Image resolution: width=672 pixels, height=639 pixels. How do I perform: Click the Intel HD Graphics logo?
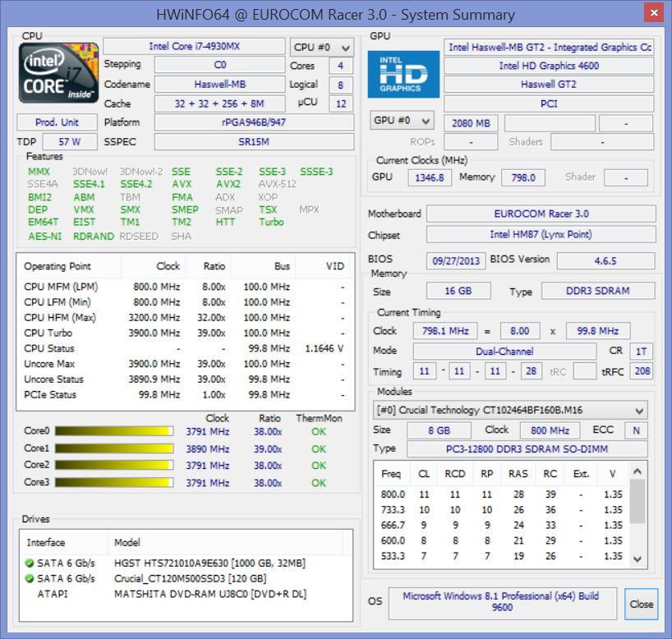403,74
